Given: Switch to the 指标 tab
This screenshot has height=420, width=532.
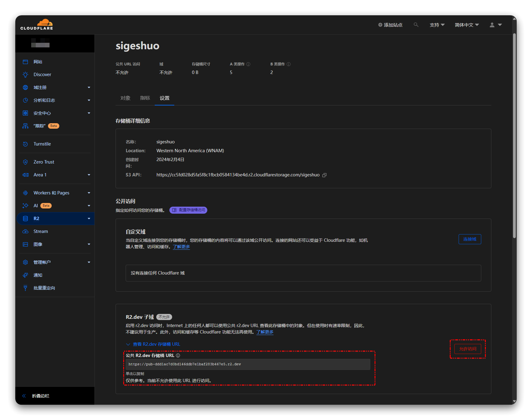Looking at the screenshot, I should [145, 98].
